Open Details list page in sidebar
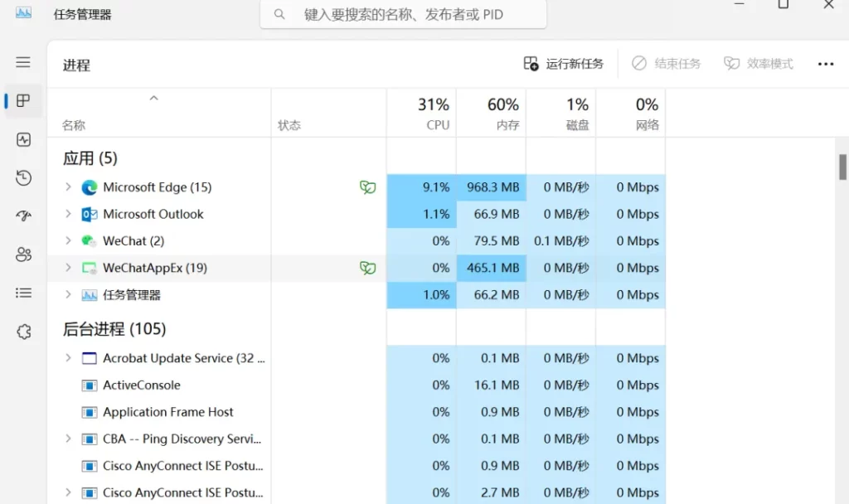The width and height of the screenshot is (849, 504). pos(23,293)
